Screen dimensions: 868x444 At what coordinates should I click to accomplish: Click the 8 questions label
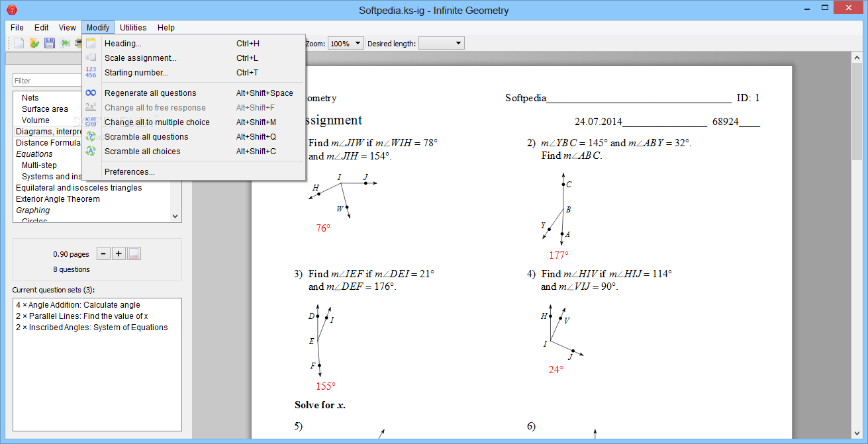point(72,269)
